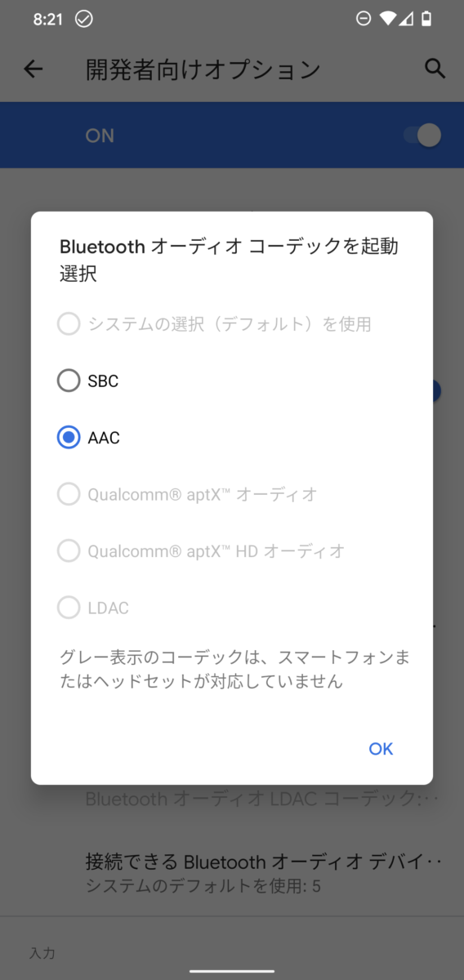Image resolution: width=464 pixels, height=980 pixels.
Task: Tap the Wi-Fi status icon
Action: (388, 19)
